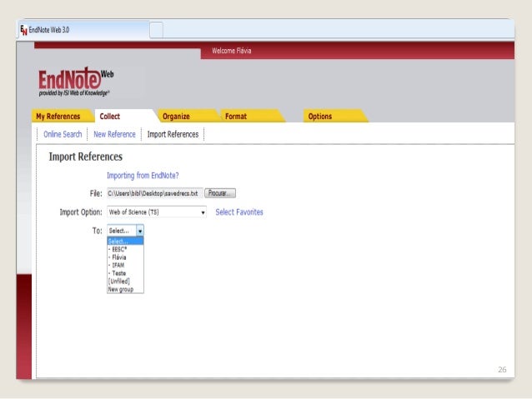Switch to the Collect tab

126,117
